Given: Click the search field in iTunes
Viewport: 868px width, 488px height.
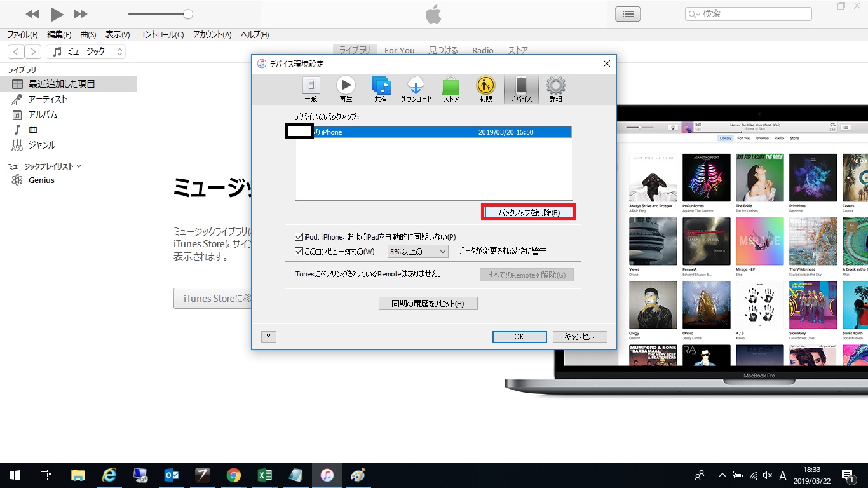Looking at the screenshot, I should pos(748,13).
